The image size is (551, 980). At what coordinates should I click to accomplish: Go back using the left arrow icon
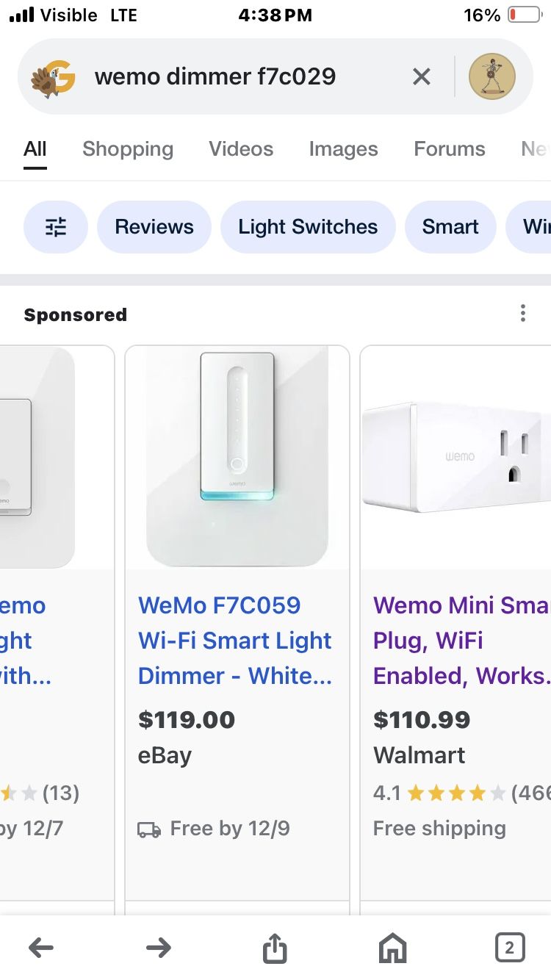coord(41,948)
